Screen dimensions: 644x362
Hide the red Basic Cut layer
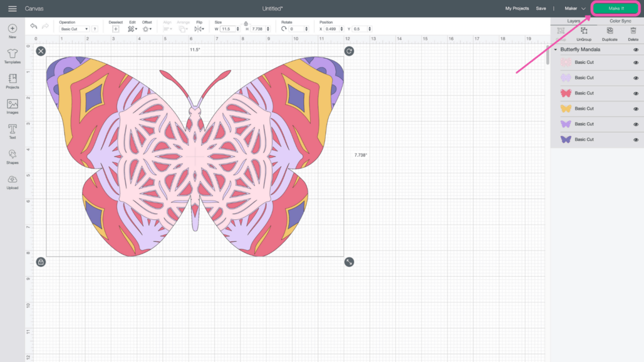[x=636, y=93]
